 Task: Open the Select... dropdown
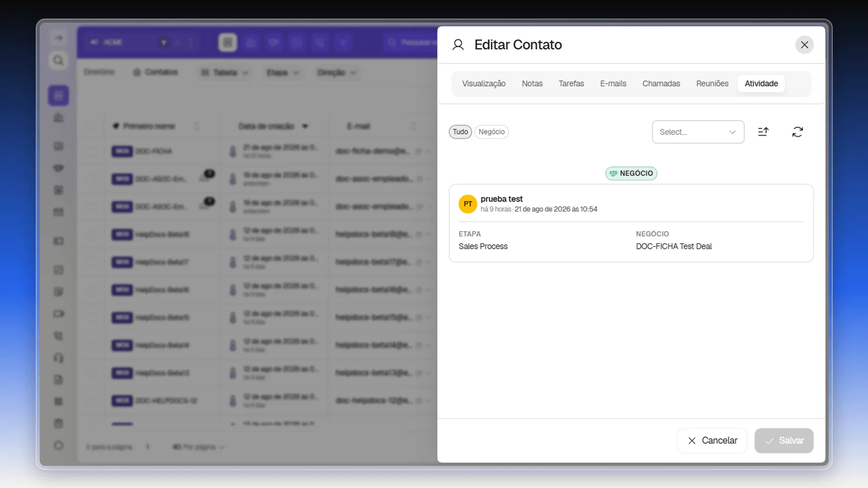(698, 132)
